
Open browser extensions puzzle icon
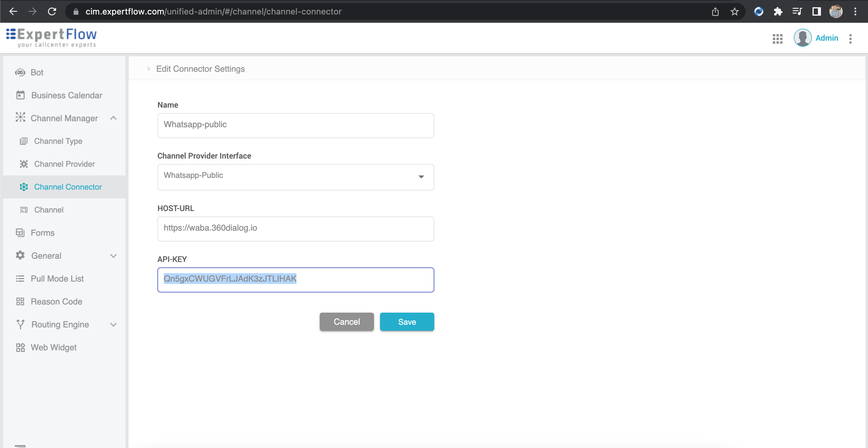point(778,11)
